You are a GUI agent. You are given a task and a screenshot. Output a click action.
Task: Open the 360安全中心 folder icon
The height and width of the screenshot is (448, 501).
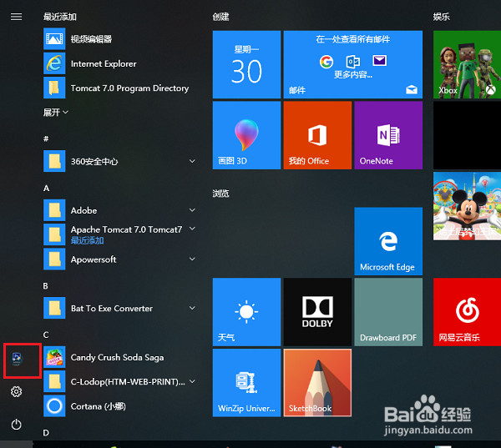(54, 161)
